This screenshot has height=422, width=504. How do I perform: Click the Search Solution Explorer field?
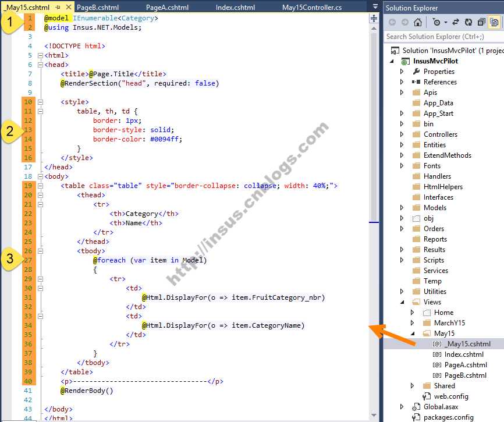444,37
